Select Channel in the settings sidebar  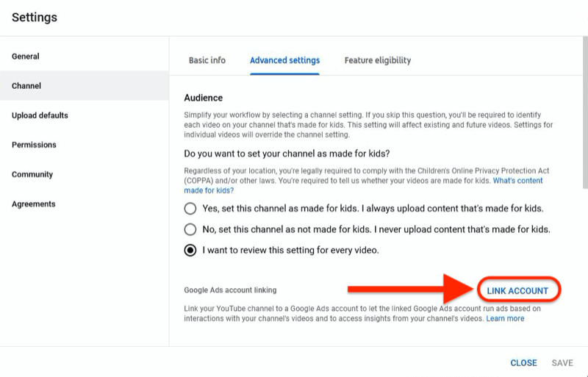coord(85,85)
